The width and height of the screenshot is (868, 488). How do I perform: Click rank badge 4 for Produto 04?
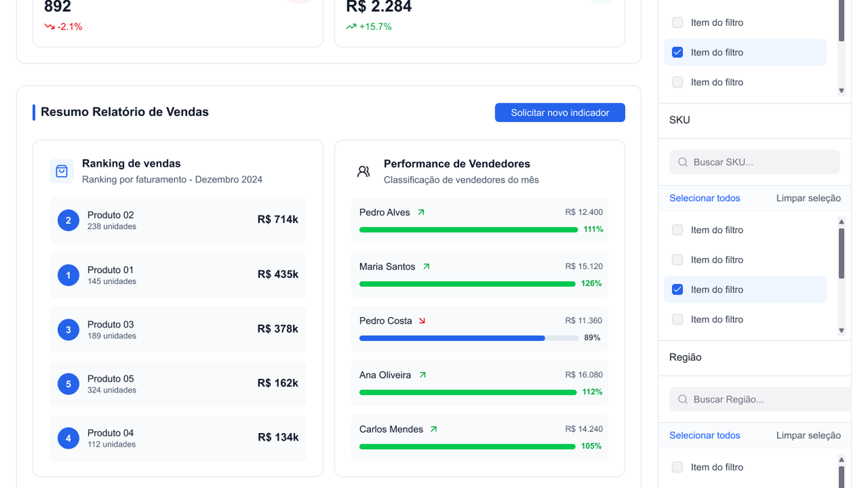tap(68, 438)
